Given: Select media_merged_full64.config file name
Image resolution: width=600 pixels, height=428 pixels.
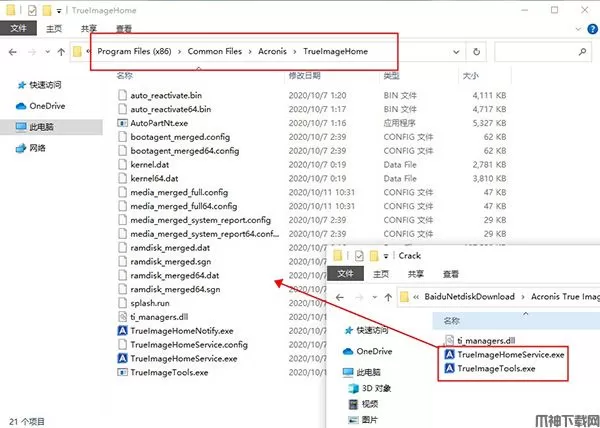Looking at the screenshot, I should point(184,206).
